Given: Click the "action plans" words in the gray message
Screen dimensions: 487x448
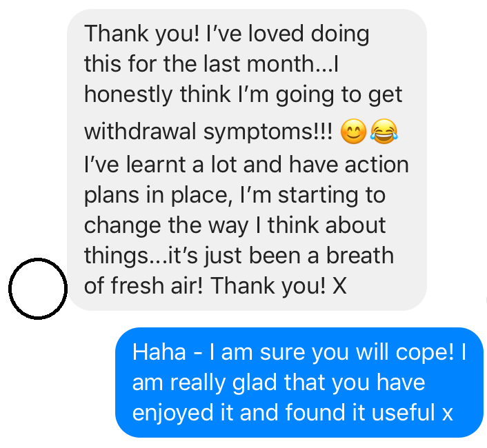Looking at the screenshot, I should 246,180.
